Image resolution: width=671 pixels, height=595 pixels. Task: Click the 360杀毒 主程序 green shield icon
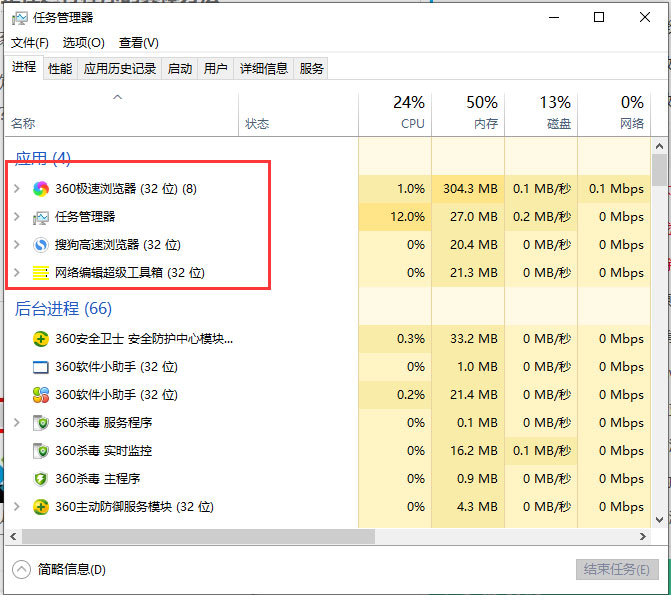41,479
